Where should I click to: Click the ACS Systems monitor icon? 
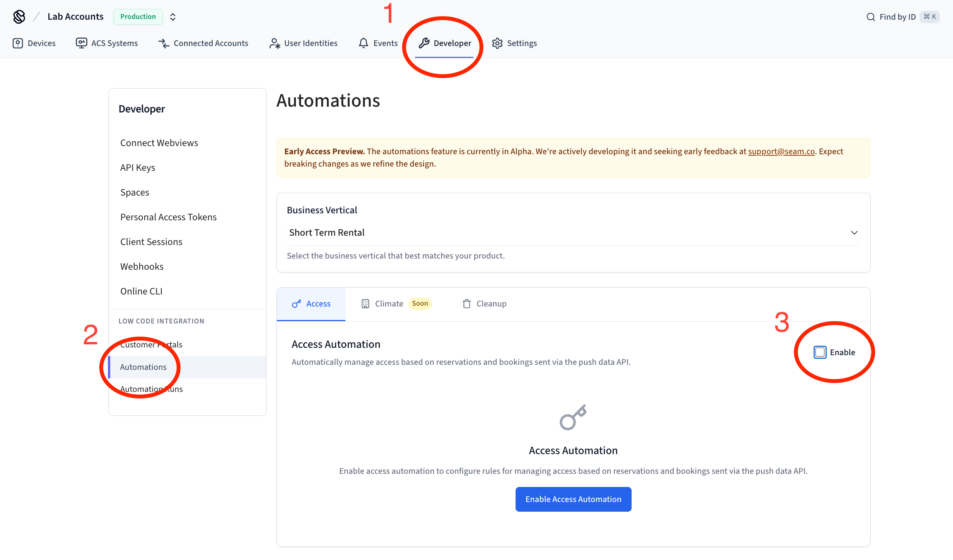click(81, 43)
